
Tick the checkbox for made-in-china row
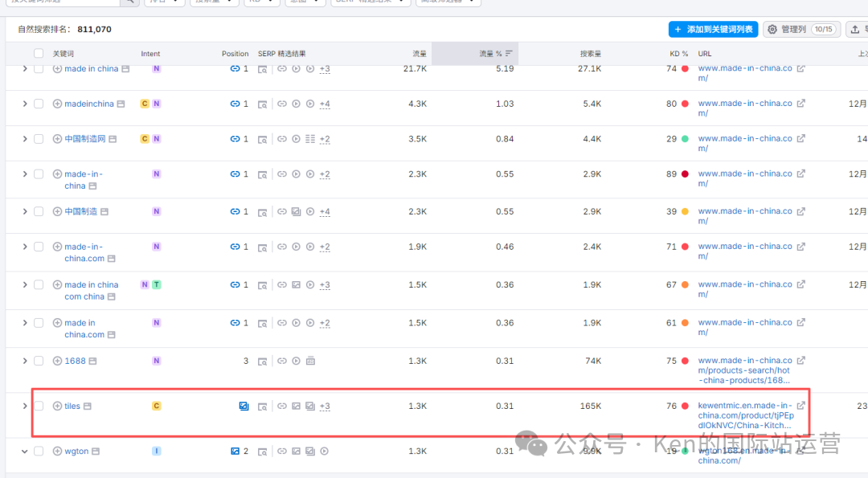pos(39,174)
